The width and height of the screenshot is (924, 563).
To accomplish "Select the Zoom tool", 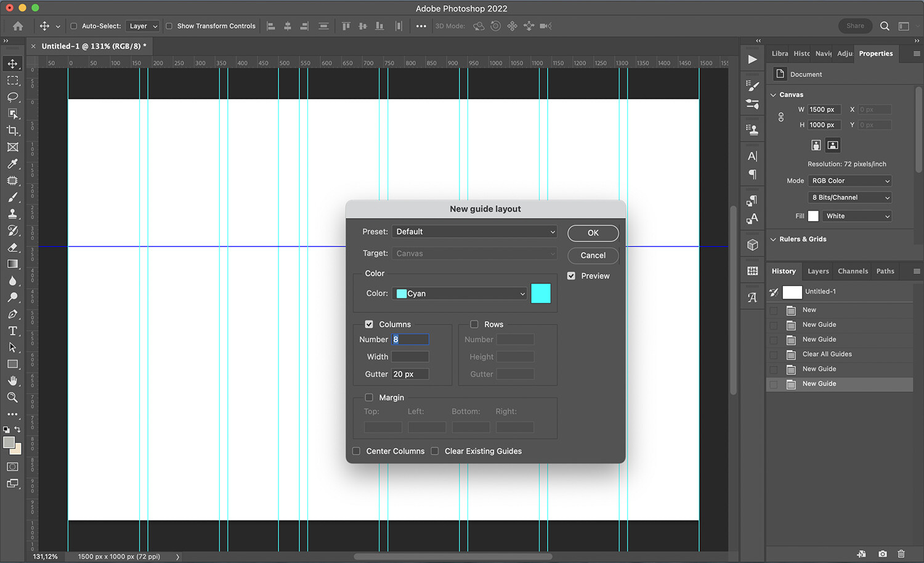I will coord(14,397).
